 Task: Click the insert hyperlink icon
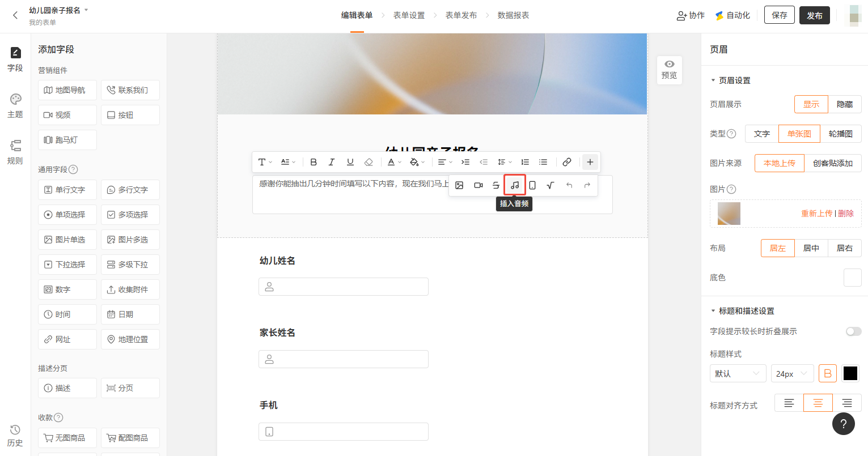566,162
